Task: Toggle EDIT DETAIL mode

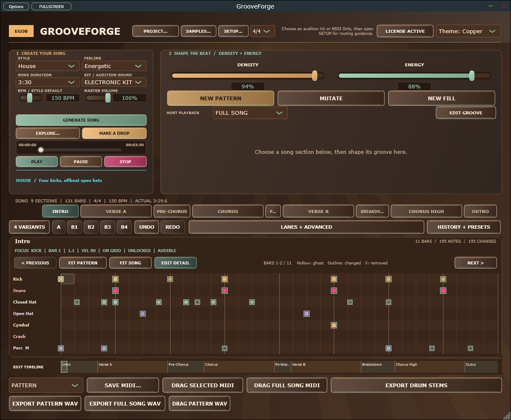Action: coord(176,263)
